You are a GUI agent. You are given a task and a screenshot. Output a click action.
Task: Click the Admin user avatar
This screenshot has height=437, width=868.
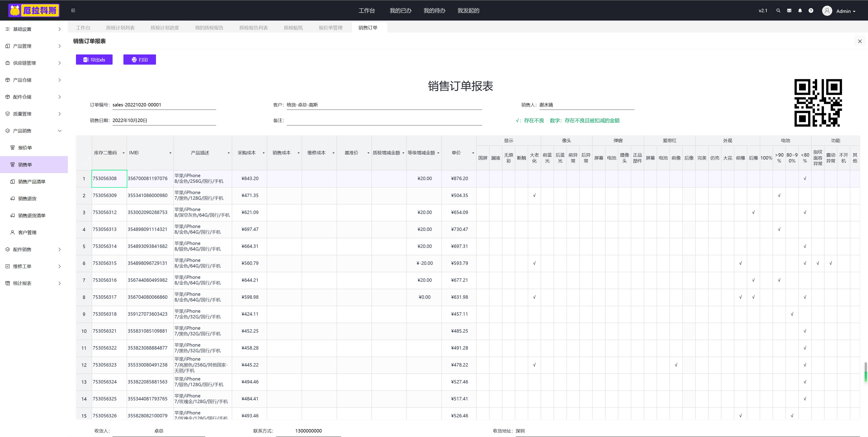tap(827, 11)
